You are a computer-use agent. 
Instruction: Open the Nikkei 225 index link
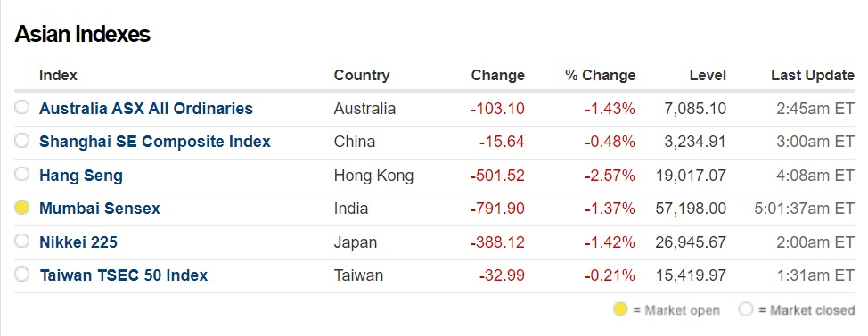click(x=78, y=242)
